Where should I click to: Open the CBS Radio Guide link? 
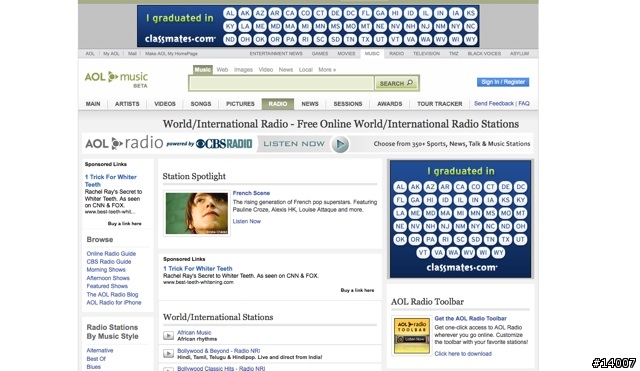(x=109, y=262)
